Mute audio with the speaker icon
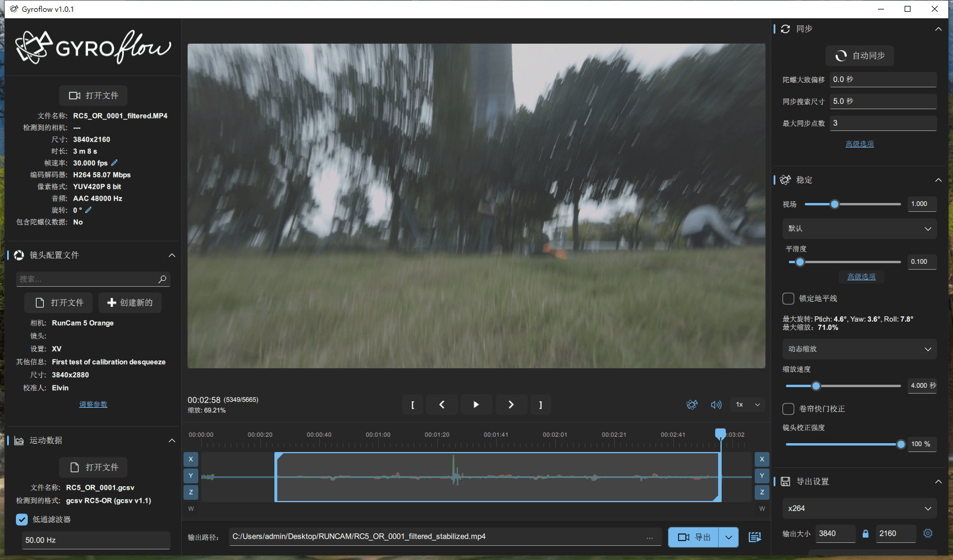The height and width of the screenshot is (560, 953). 716,405
